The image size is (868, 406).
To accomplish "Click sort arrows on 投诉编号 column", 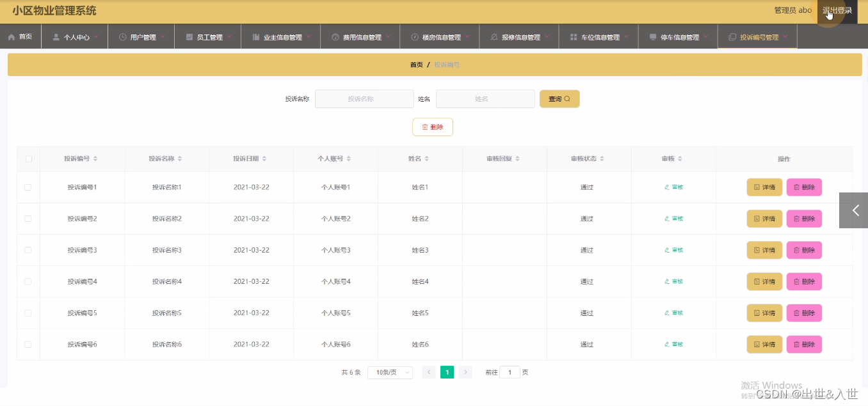I will pos(95,159).
